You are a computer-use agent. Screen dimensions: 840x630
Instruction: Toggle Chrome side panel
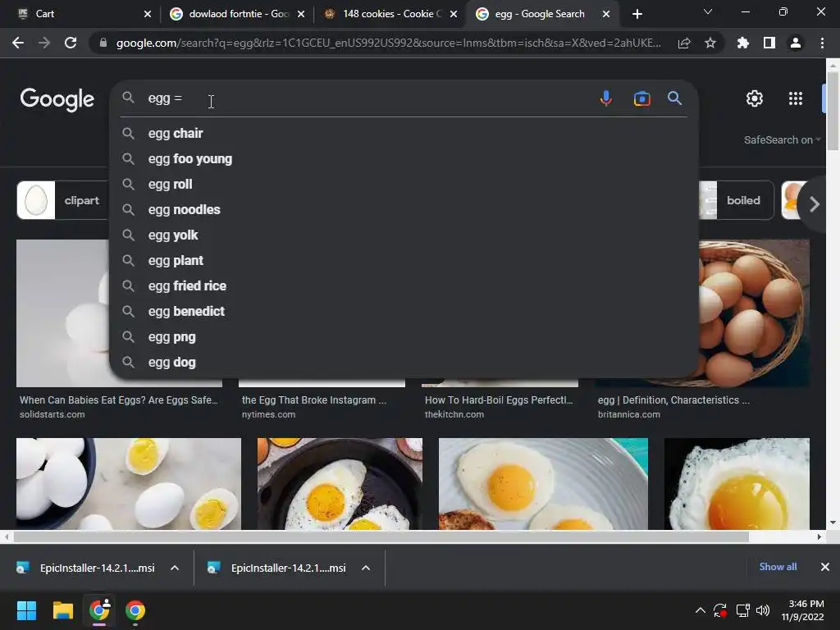coord(769,43)
